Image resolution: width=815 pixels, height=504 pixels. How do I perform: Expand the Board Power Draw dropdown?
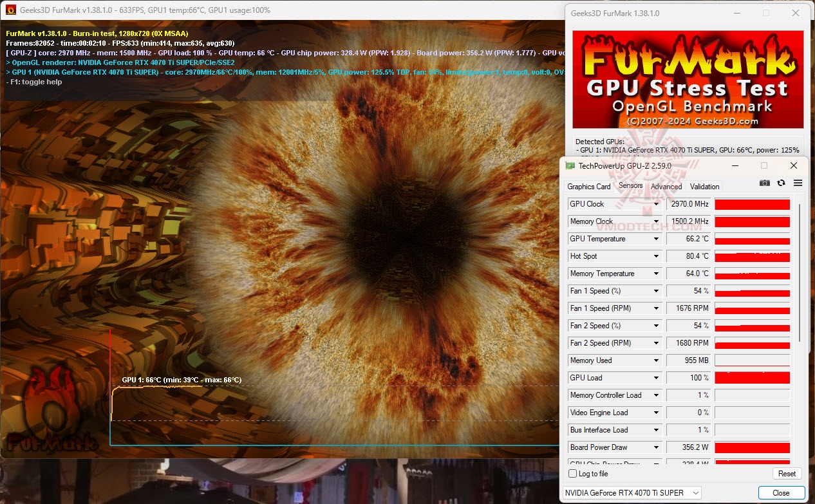(656, 447)
